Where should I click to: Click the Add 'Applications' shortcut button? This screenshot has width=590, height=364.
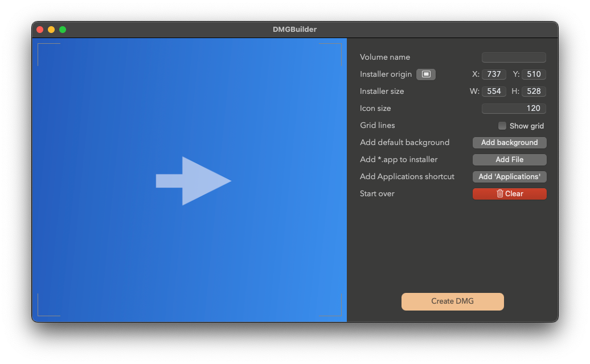coord(509,177)
